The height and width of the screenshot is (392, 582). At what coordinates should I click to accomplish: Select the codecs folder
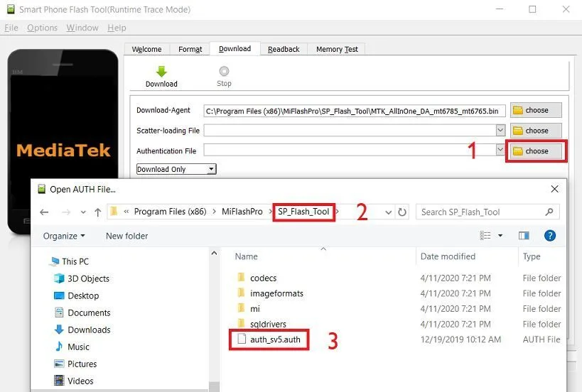(257, 278)
